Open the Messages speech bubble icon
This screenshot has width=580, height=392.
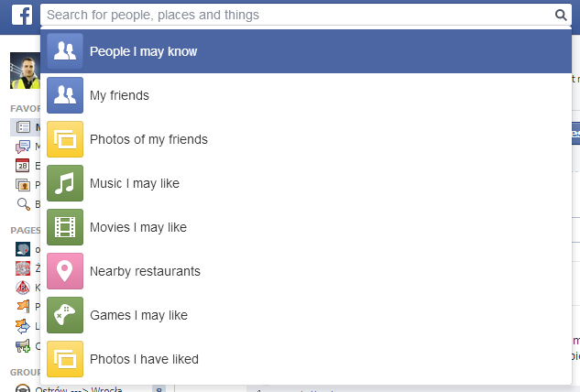[x=23, y=147]
